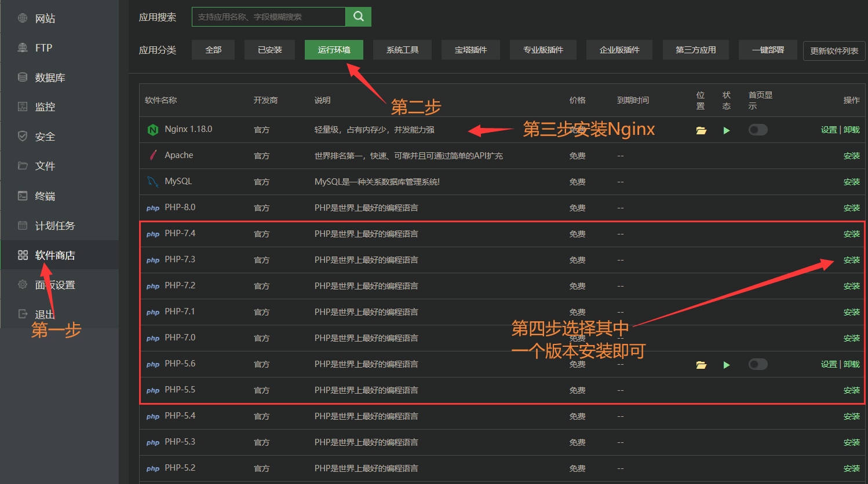
Task: Click 安装 link for PHP-5.4
Action: (x=851, y=416)
